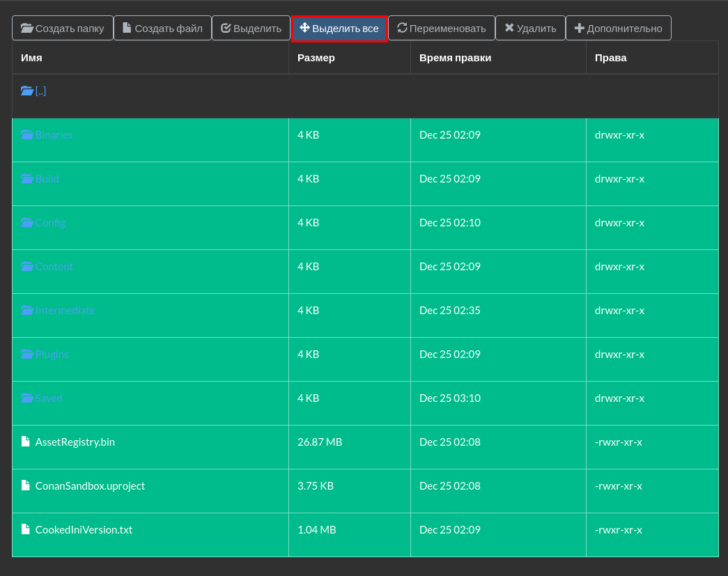Viewport: 728px width, 576px height.
Task: Click the folder icon next to Build
Action: (x=27, y=179)
